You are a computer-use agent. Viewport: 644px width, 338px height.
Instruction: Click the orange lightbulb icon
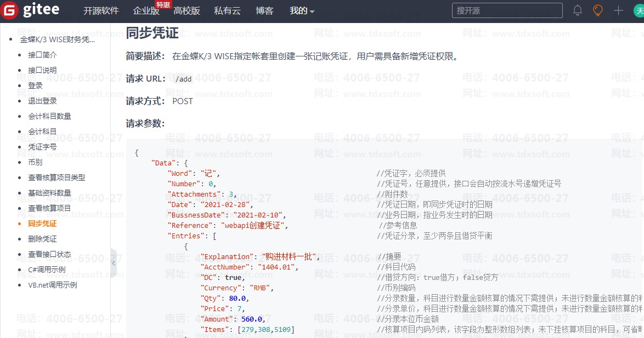tap(598, 10)
